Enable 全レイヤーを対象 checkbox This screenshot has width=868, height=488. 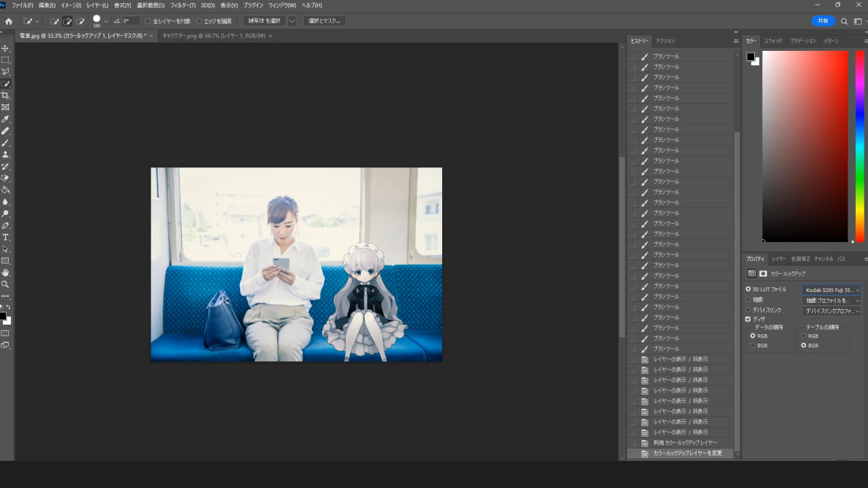[x=148, y=21]
